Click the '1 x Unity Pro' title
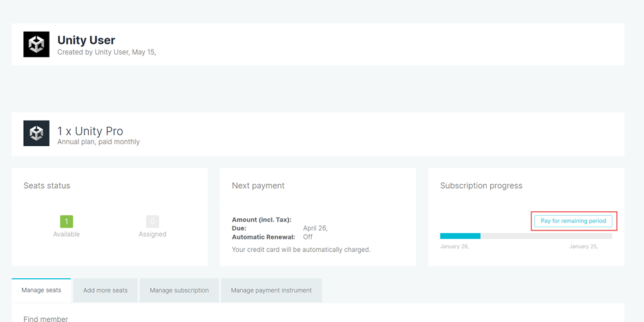 (90, 131)
